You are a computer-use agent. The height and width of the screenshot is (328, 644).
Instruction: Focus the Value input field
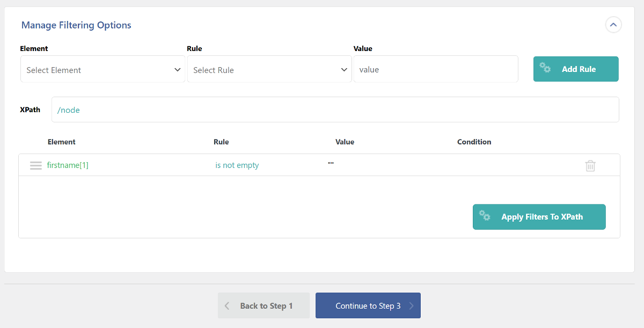pos(436,69)
